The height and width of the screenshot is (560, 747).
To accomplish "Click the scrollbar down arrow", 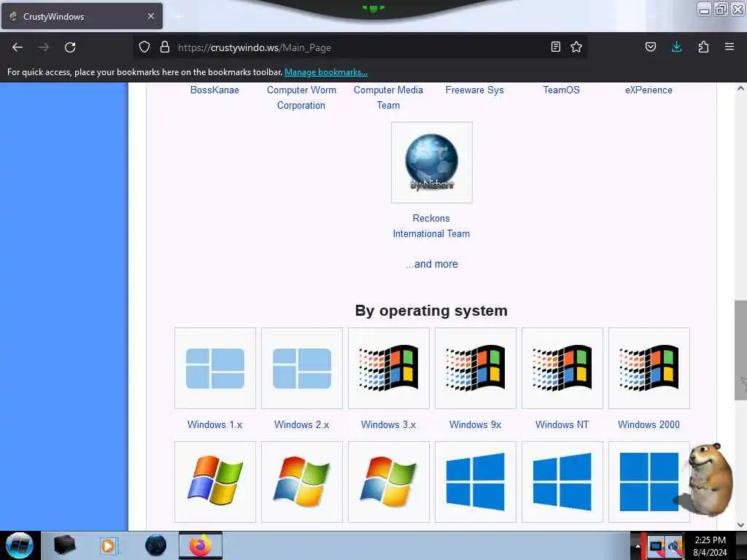I will (740, 525).
